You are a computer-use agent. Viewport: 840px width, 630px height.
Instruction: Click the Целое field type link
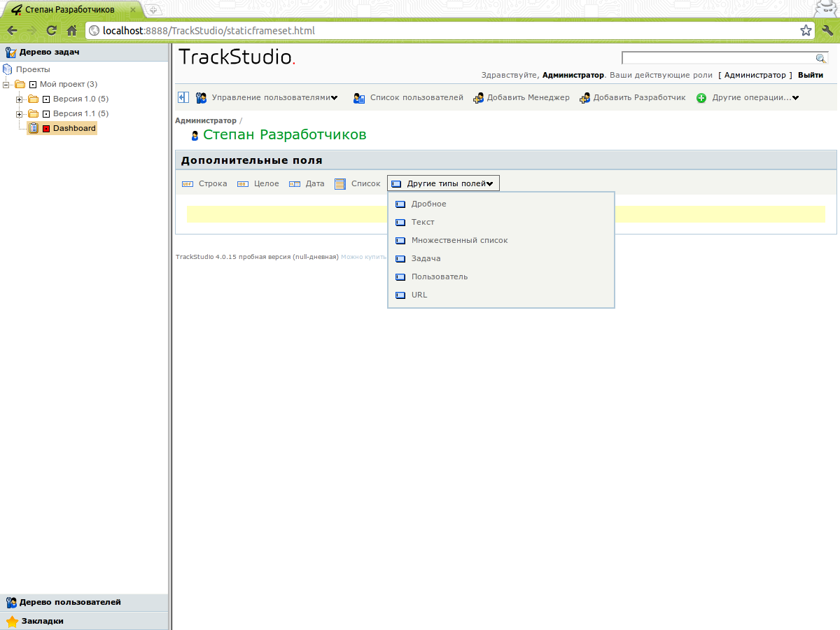click(267, 184)
